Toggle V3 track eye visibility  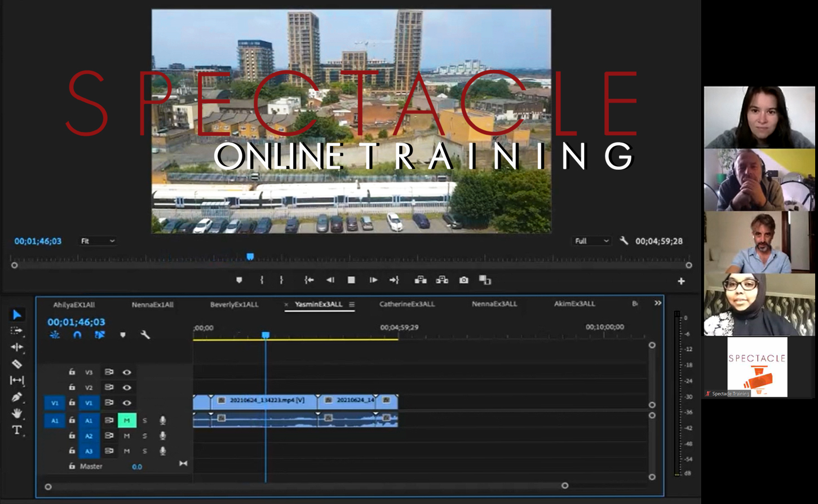coord(127,372)
